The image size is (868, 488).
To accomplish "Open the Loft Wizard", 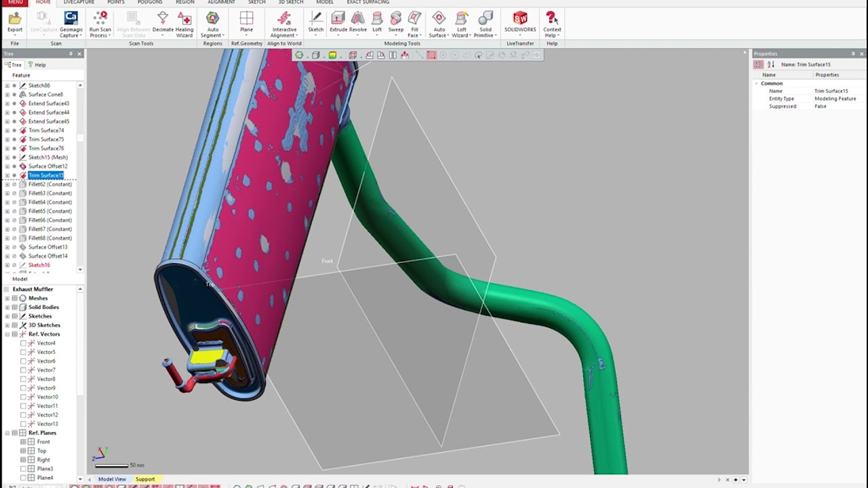I will click(462, 24).
